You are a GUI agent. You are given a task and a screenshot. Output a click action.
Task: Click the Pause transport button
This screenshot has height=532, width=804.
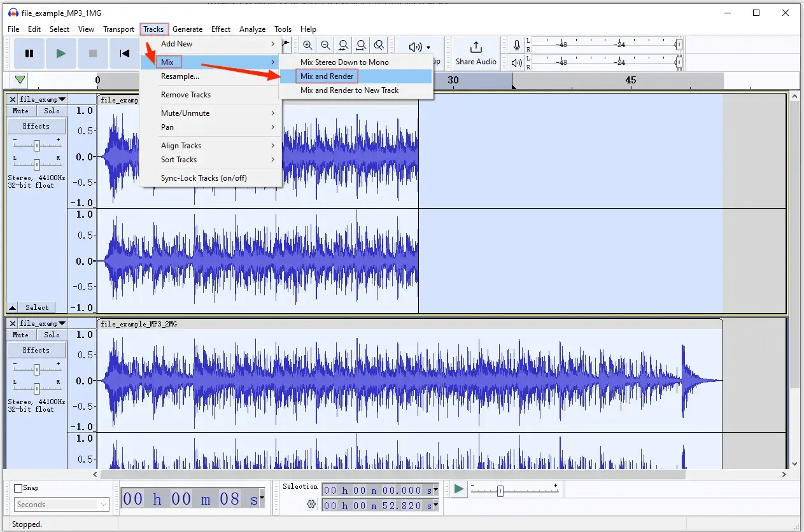pyautogui.click(x=29, y=53)
